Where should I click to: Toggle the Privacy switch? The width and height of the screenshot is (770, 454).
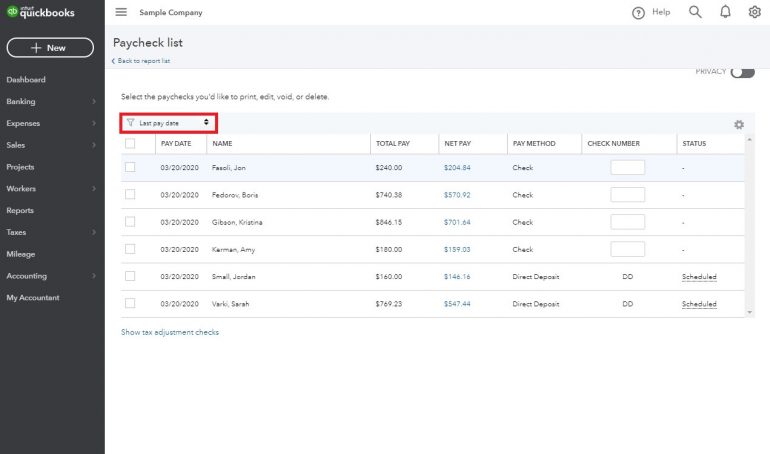[742, 72]
